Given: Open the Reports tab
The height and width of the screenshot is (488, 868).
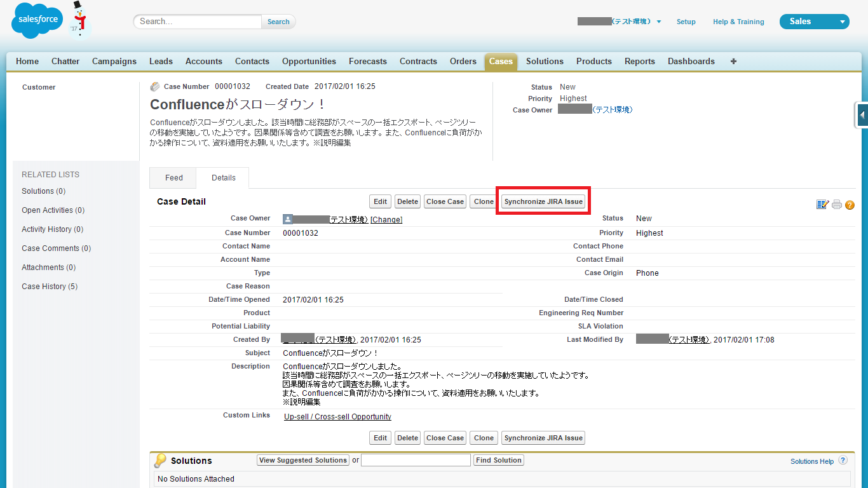Looking at the screenshot, I should pos(640,62).
